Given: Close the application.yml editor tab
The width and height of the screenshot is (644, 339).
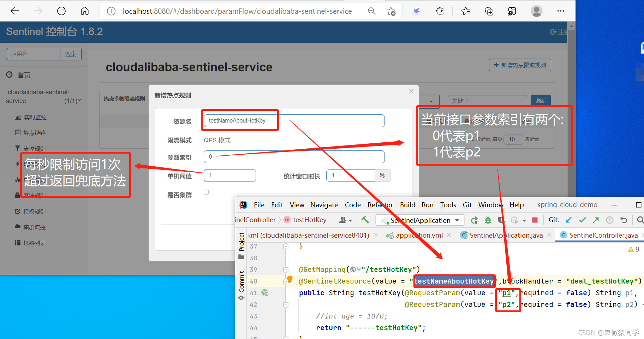Looking at the screenshot, I should pos(449,235).
